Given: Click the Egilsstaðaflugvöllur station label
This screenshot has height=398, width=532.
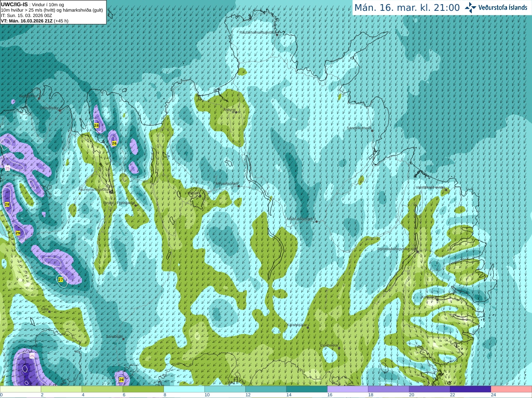Looking at the screenshot, I should tap(397, 249).
